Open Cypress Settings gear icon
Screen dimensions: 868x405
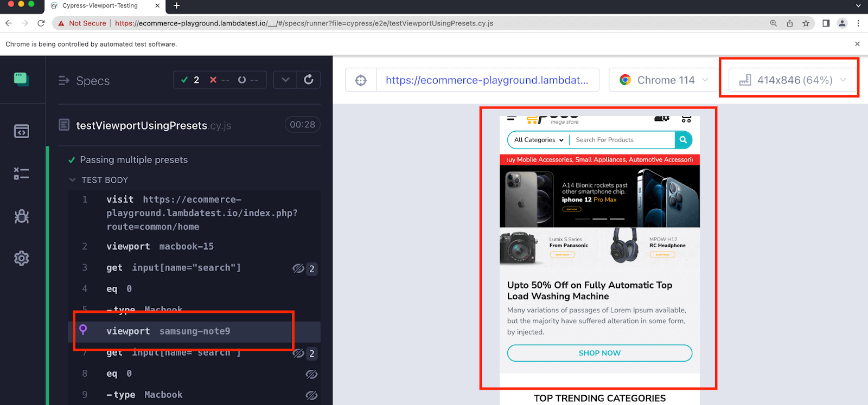coord(22,258)
